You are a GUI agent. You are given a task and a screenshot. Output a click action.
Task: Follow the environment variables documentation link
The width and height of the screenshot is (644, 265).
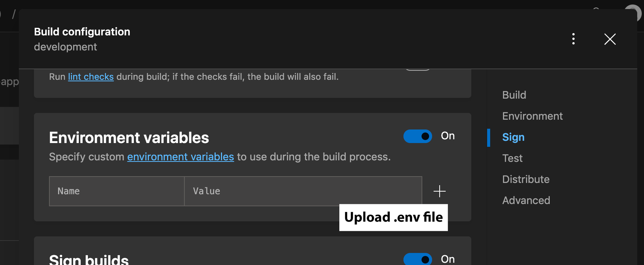[x=180, y=157]
